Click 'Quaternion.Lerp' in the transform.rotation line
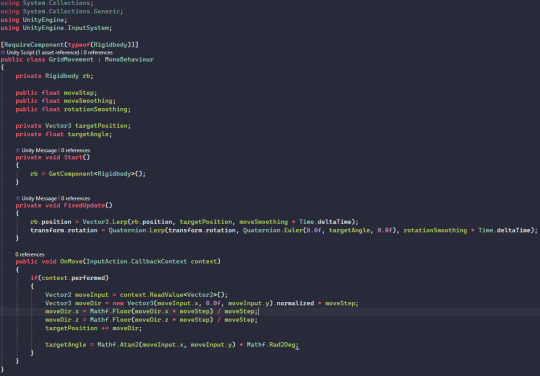540x376 pixels. 136,230
